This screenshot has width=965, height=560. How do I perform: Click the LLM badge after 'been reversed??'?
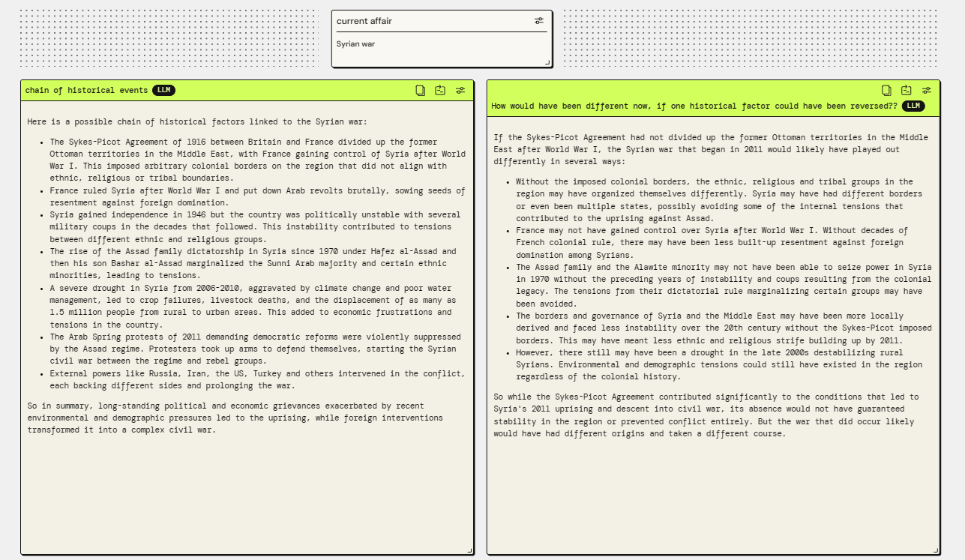click(913, 106)
